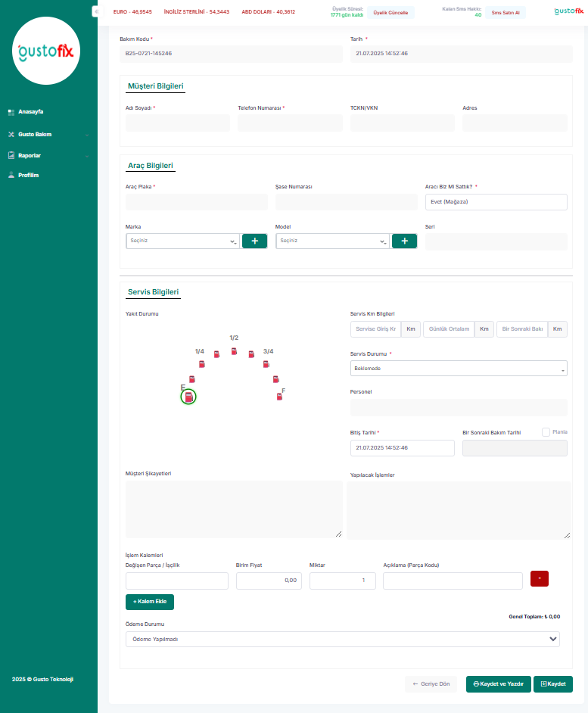The image size is (588, 713).
Task: Enable the Planla checkbox
Action: pyautogui.click(x=546, y=432)
